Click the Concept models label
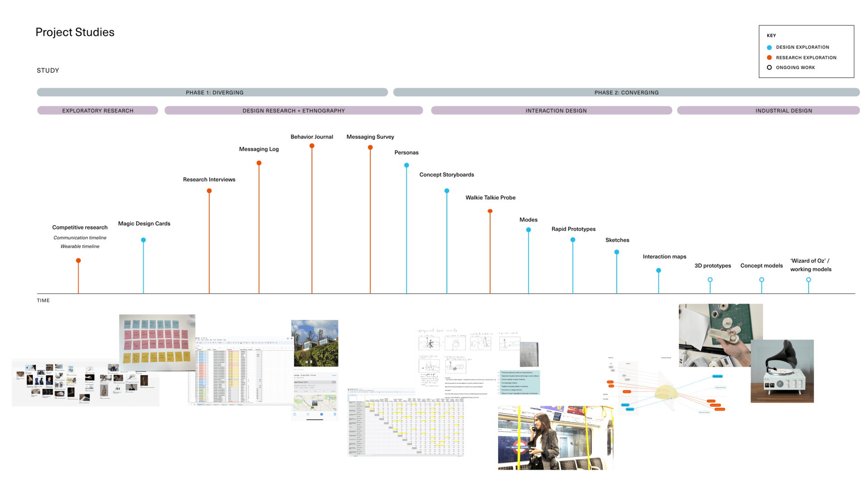The height and width of the screenshot is (490, 868). click(x=762, y=266)
